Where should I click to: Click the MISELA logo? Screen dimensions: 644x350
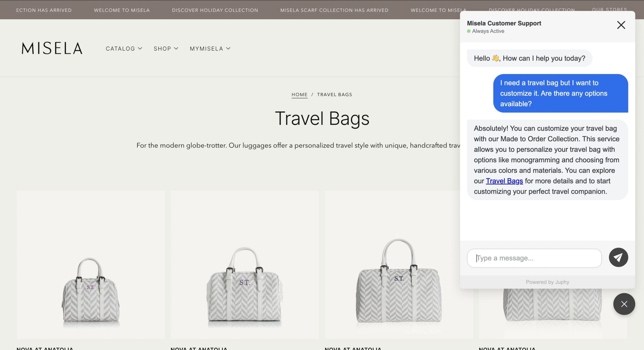tap(52, 48)
